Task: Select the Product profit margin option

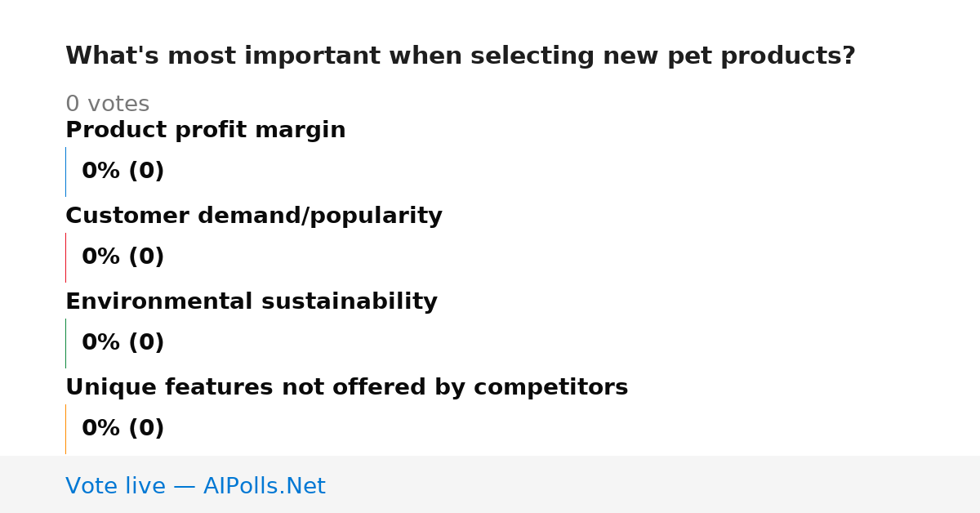Action: click(x=206, y=130)
